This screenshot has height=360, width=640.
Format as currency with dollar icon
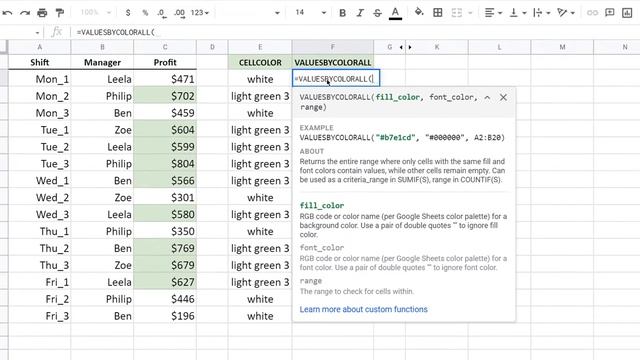click(x=128, y=13)
